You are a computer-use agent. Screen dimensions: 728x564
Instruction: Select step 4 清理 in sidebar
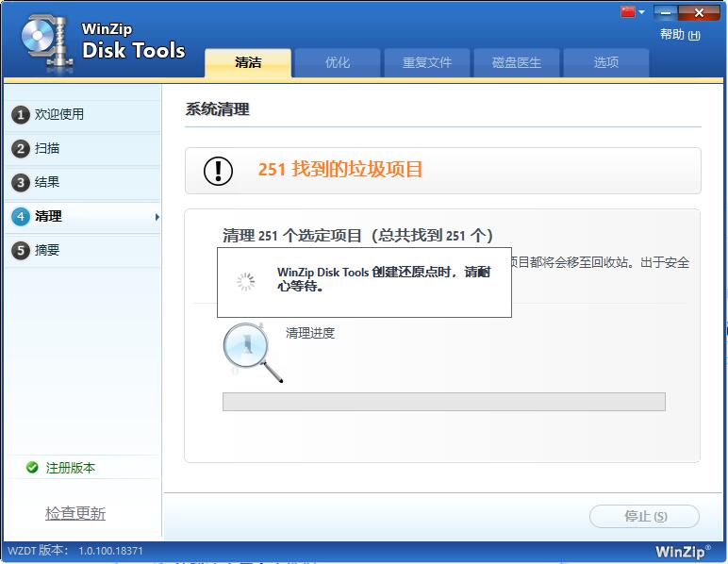click(83, 216)
